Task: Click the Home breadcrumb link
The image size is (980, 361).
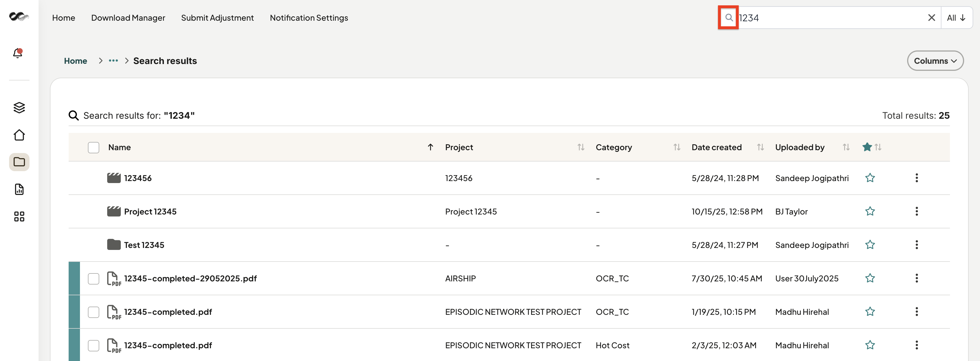Action: click(x=75, y=61)
